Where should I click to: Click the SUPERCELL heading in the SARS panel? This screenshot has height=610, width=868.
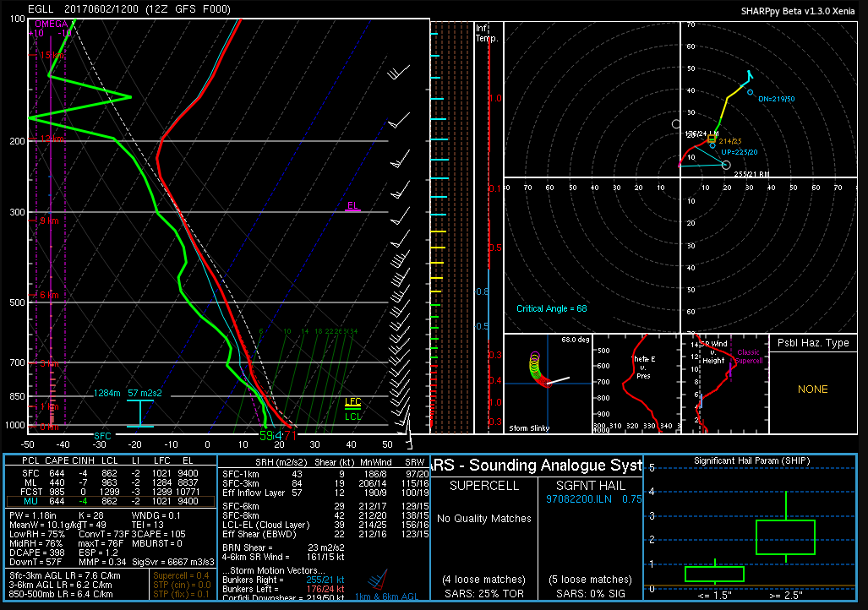[x=485, y=486]
